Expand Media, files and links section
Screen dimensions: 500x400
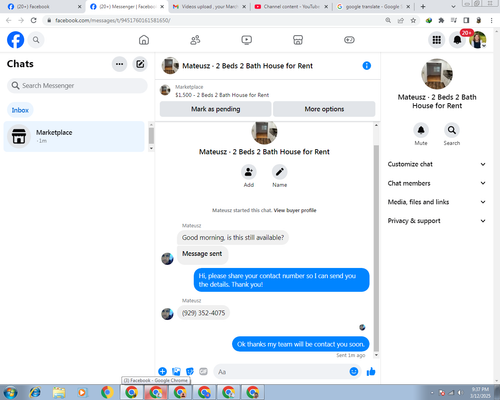click(437, 202)
